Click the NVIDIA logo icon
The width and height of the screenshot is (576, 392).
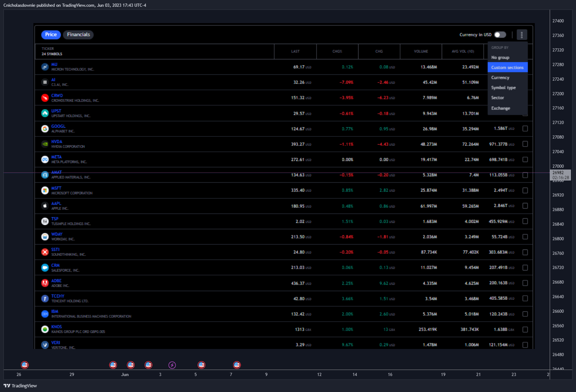45,144
